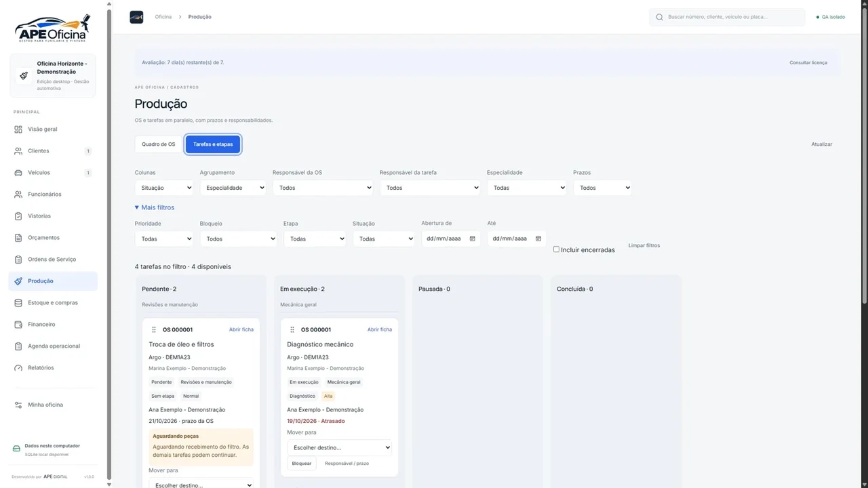Click Consultar licença link
Viewport: 868px width, 488px height.
[808, 62]
